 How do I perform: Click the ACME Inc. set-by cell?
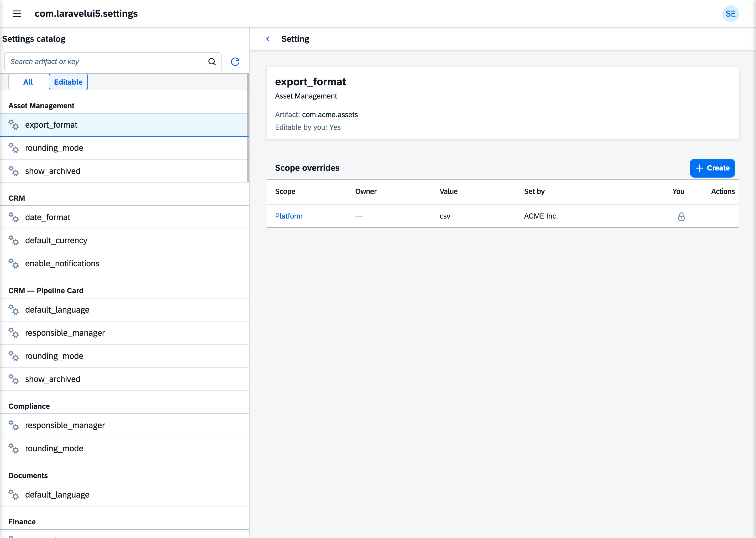point(541,216)
